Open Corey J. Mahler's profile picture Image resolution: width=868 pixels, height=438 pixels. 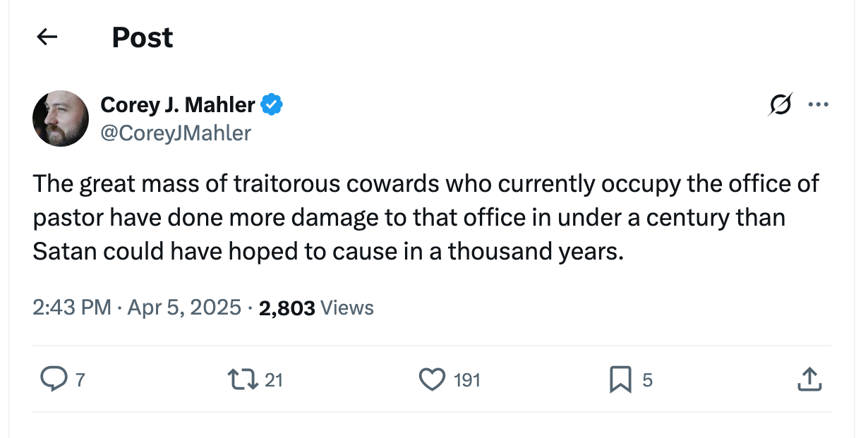coord(61,118)
